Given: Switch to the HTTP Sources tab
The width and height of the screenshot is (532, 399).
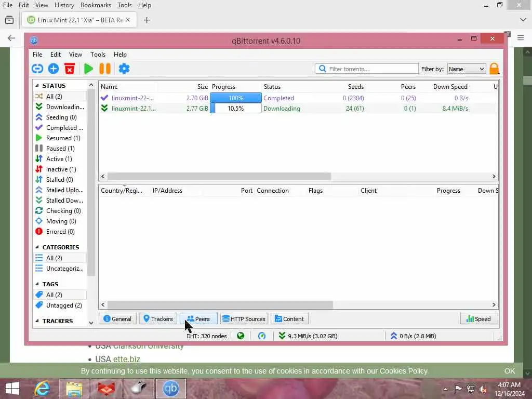Looking at the screenshot, I should (244, 319).
